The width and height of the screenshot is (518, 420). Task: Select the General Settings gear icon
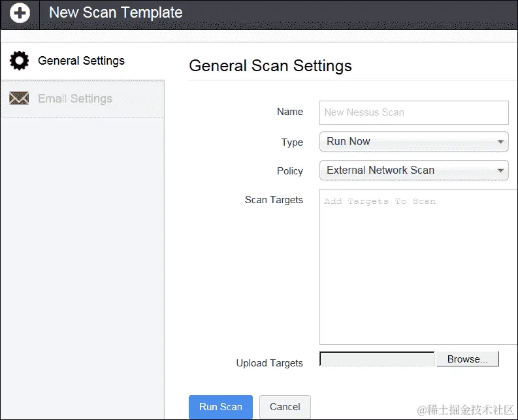[x=19, y=61]
